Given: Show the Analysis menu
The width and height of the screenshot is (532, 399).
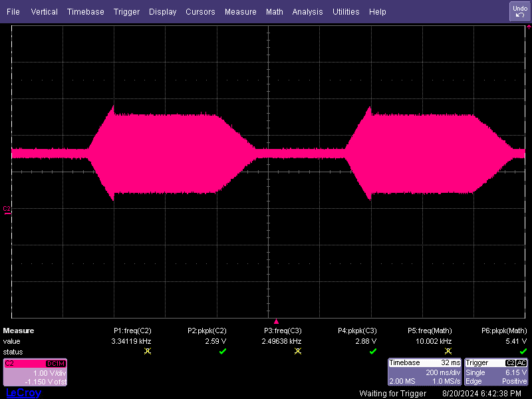Looking at the screenshot, I should pos(307,12).
